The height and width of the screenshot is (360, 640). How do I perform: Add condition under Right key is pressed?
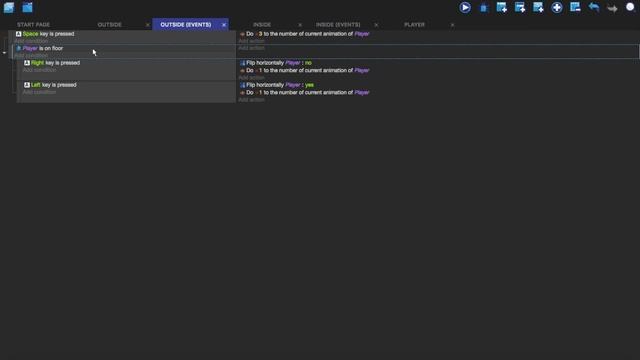click(x=39, y=70)
